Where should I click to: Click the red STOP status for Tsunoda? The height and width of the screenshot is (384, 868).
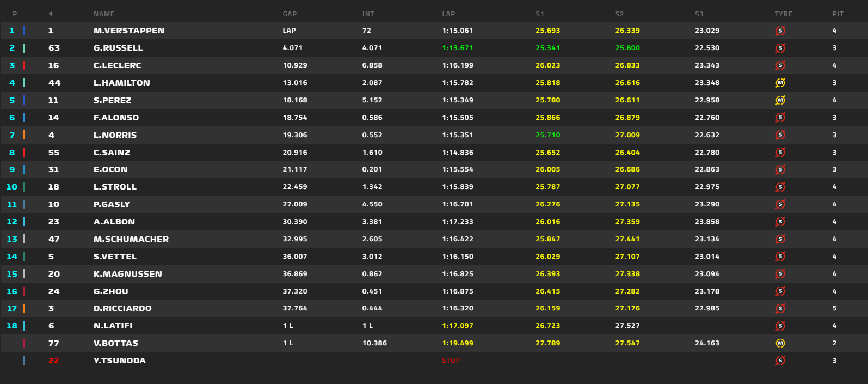451,361
